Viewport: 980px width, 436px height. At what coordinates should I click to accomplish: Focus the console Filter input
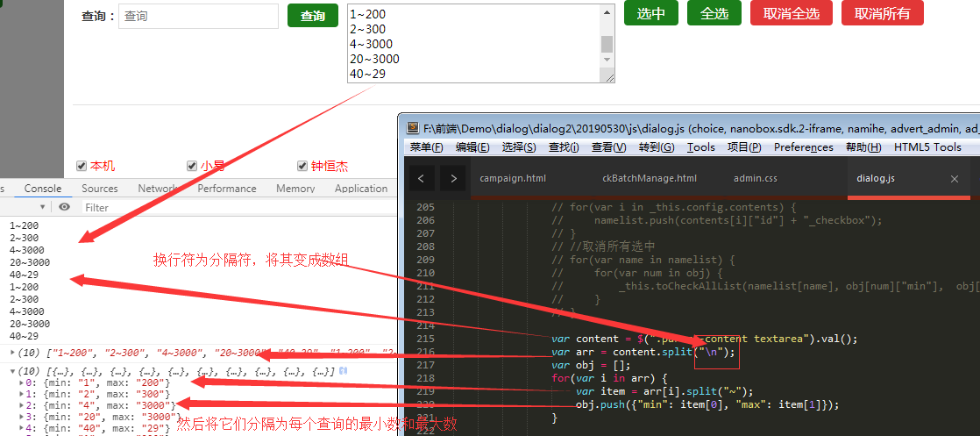click(x=238, y=207)
